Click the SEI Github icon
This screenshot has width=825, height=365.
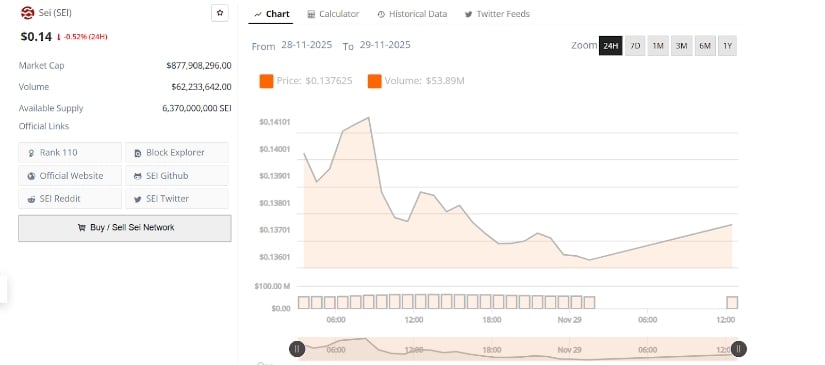click(138, 176)
